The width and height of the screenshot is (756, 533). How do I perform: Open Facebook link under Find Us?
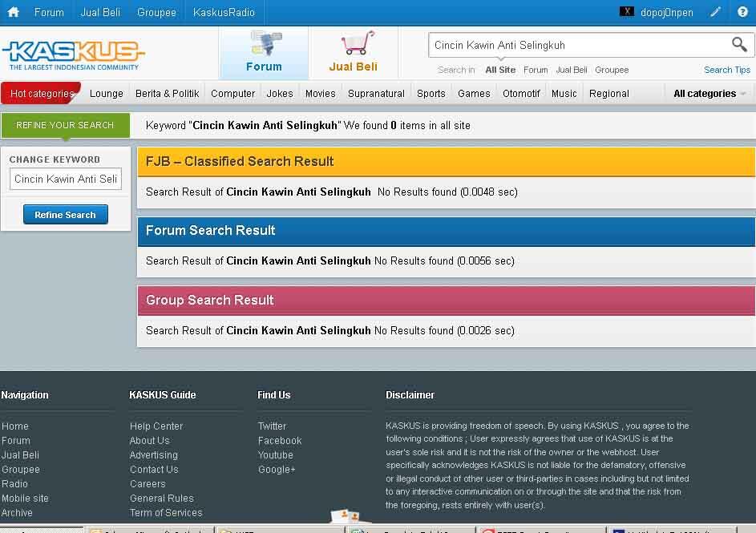(x=280, y=441)
